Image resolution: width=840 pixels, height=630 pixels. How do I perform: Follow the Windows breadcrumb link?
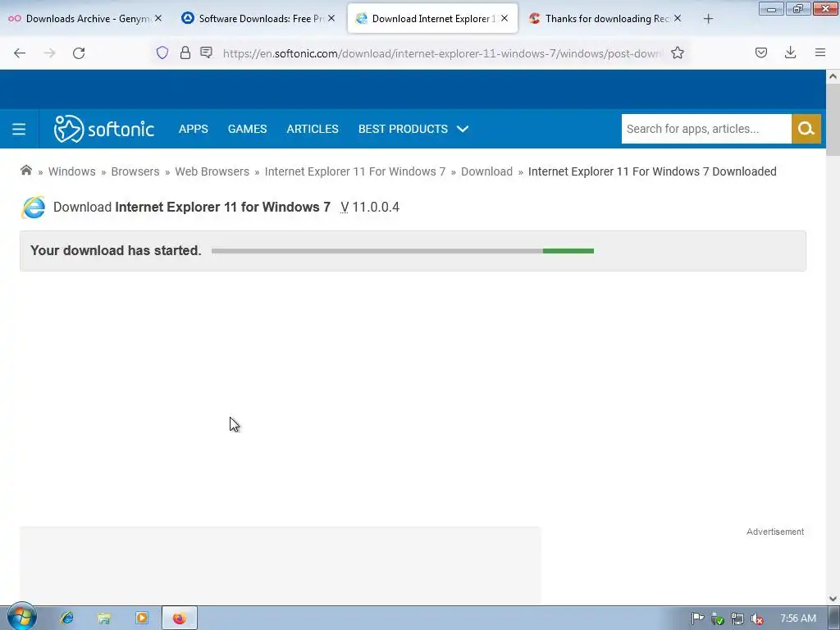[x=72, y=171]
